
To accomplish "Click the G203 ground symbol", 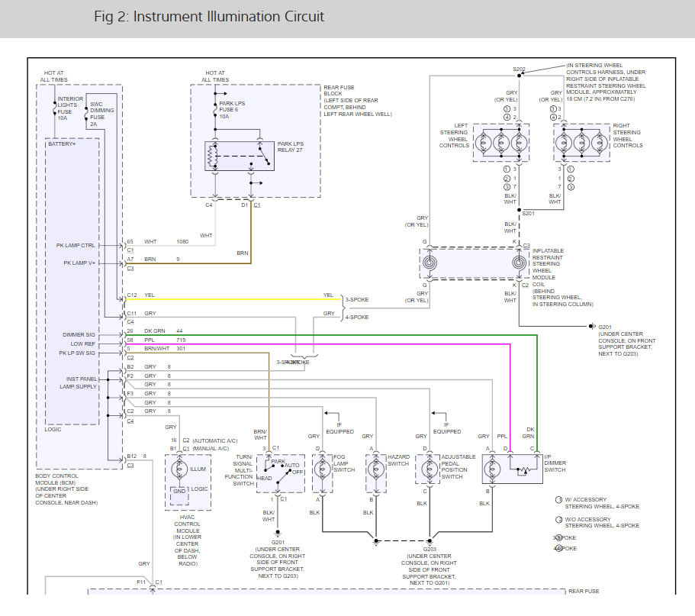I will pos(430,541).
